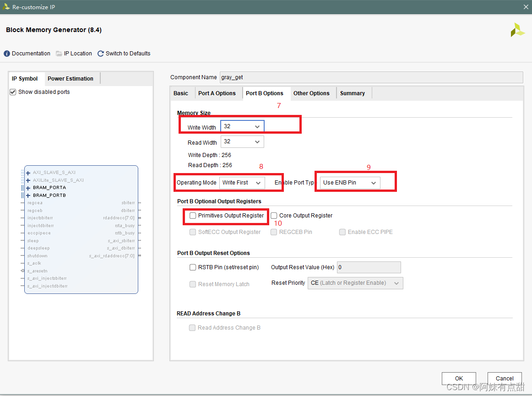Open the Reset Priority dropdown
532x396 pixels.
tap(355, 283)
